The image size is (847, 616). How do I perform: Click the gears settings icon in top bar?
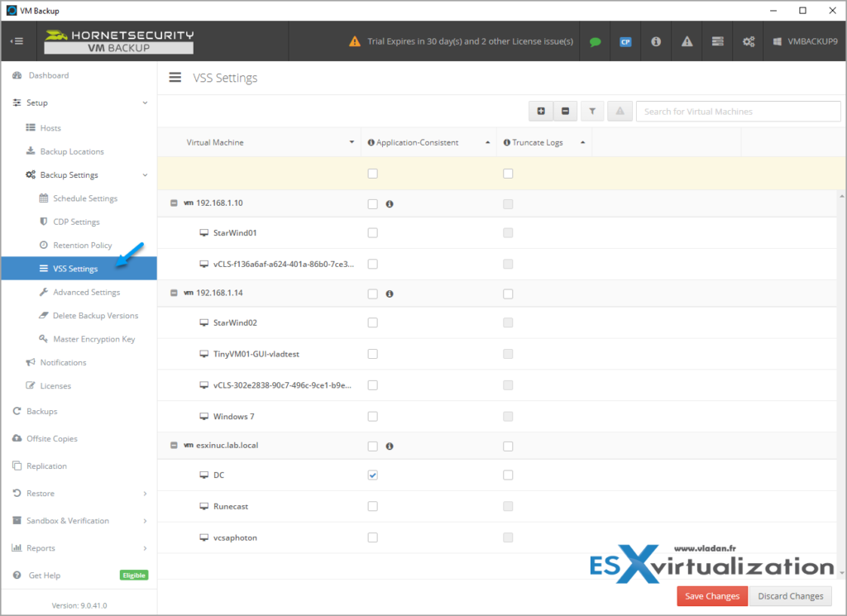pos(748,41)
